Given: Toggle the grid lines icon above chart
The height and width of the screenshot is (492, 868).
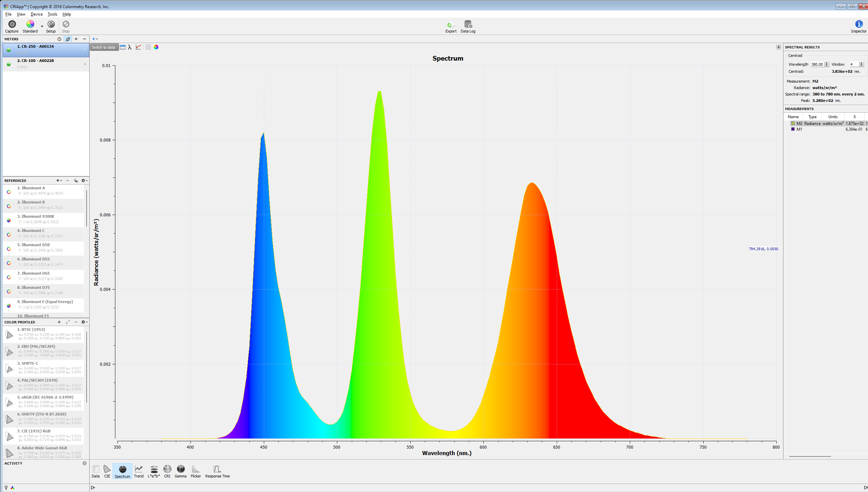Looking at the screenshot, I should pos(148,47).
